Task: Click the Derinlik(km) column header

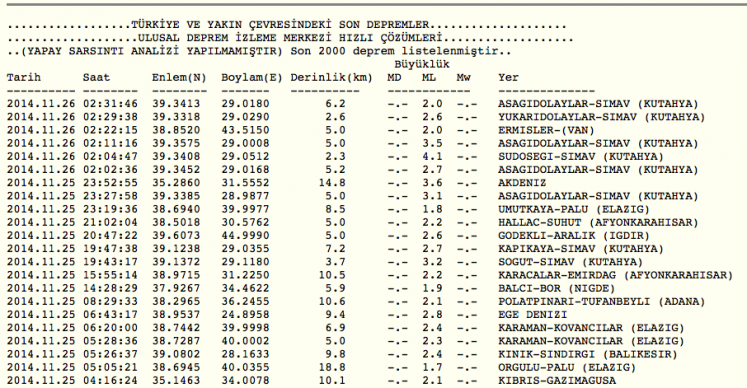Action: 332,78
